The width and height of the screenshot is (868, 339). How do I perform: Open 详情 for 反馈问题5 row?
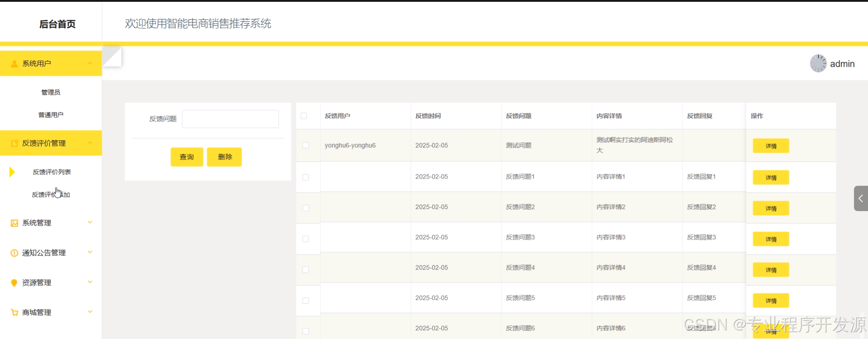(771, 301)
